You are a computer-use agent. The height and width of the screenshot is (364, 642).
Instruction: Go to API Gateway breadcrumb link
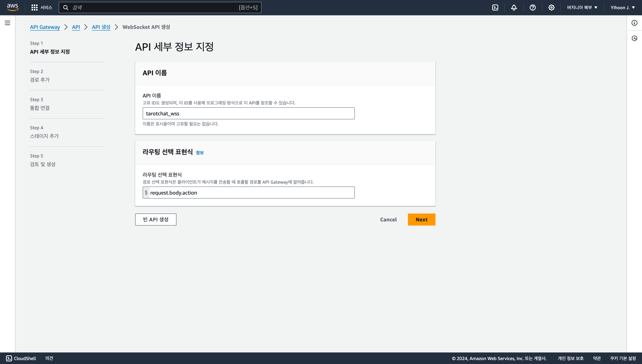pos(45,27)
